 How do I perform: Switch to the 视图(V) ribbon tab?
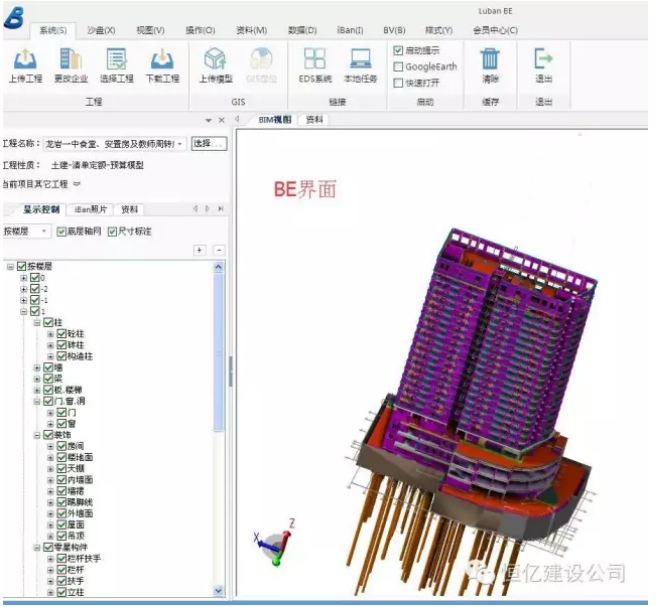click(151, 31)
